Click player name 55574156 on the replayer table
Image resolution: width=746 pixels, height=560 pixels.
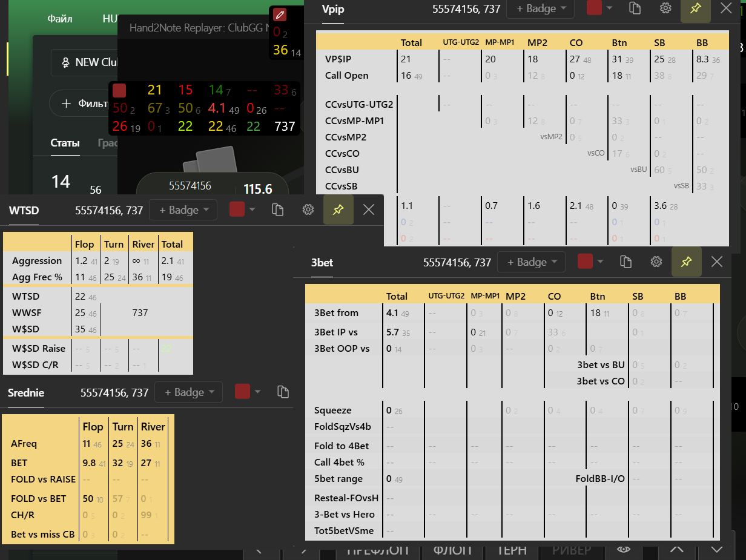190,186
